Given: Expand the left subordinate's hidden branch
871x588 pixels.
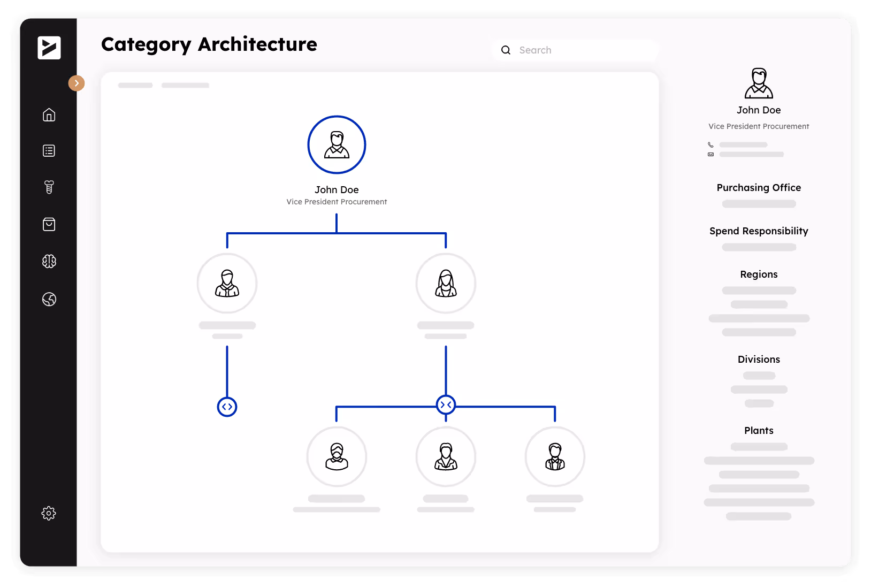Looking at the screenshot, I should click(x=227, y=406).
